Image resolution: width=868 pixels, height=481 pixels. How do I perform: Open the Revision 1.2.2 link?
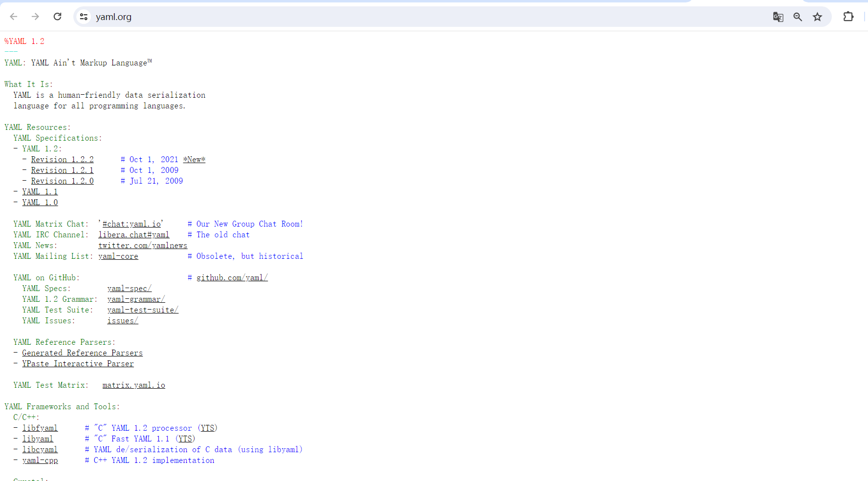point(62,160)
